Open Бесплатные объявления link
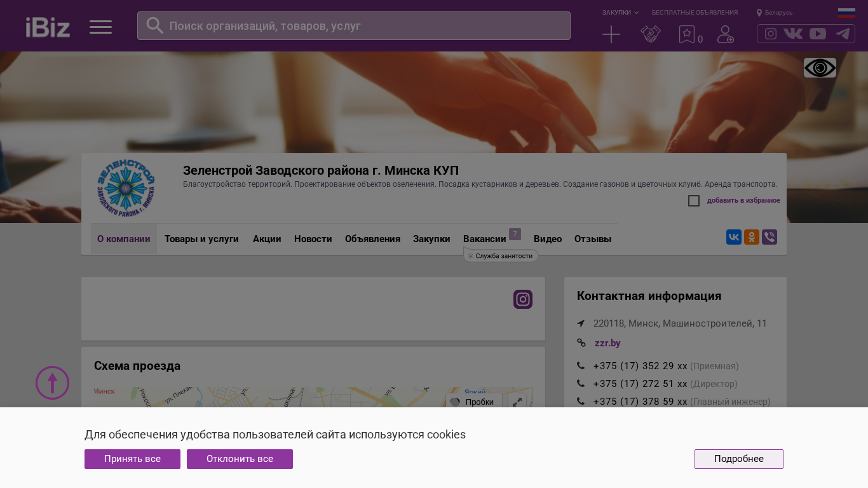 click(695, 13)
